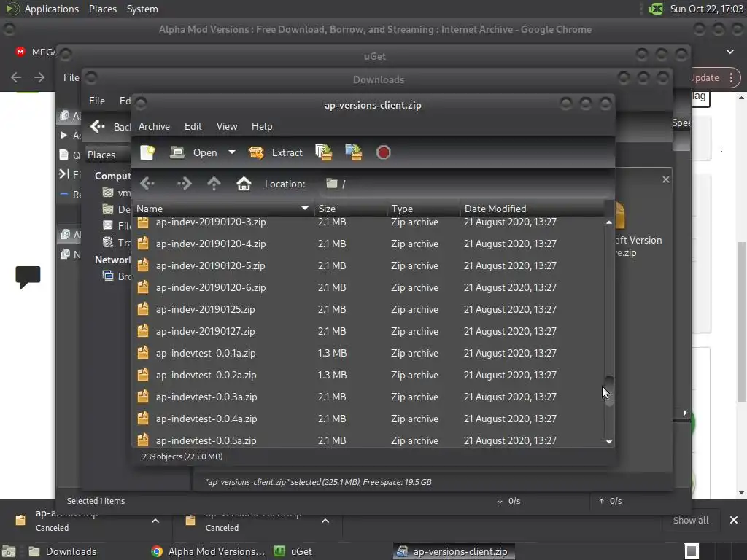This screenshot has width=747, height=560.
Task: Select ap-indevtest-0.0.1a.zip file
Action: coord(368,353)
